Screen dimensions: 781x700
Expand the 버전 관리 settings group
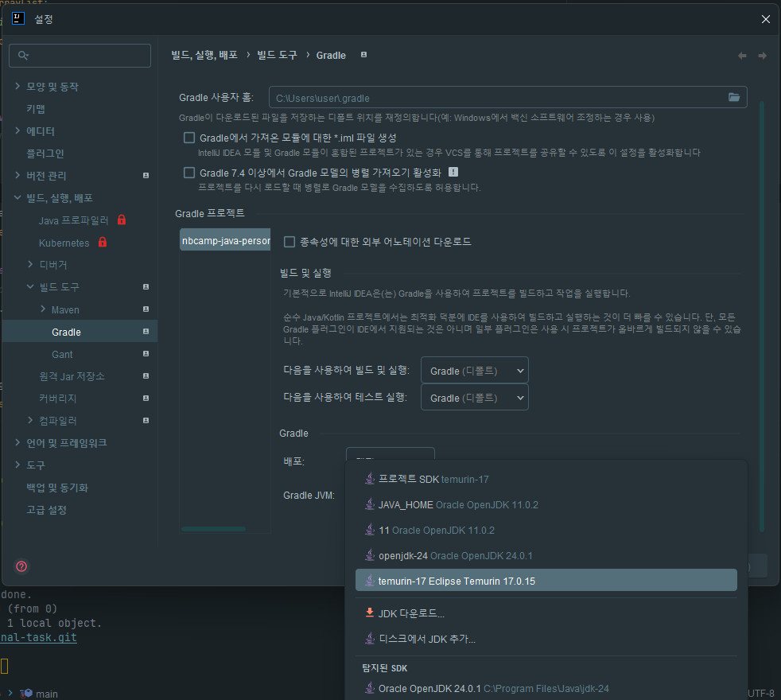click(x=17, y=175)
